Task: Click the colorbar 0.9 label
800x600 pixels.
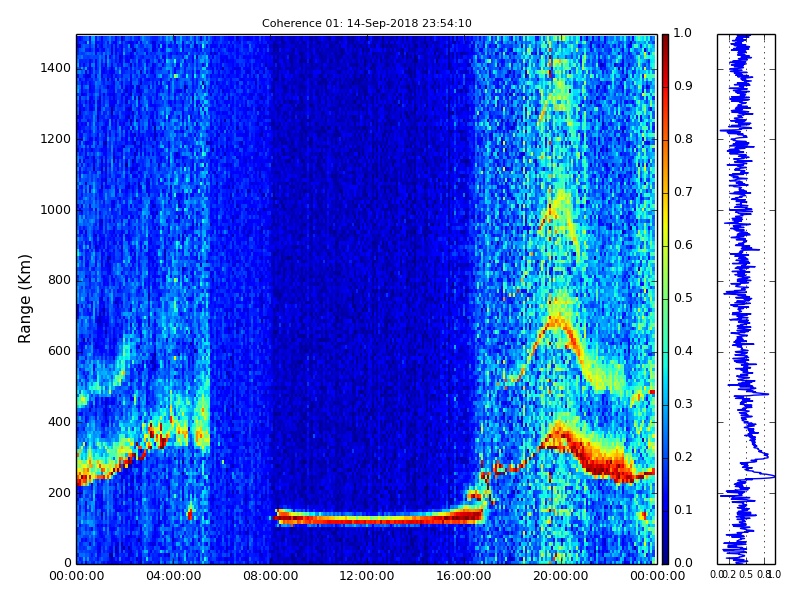Action: tap(683, 86)
